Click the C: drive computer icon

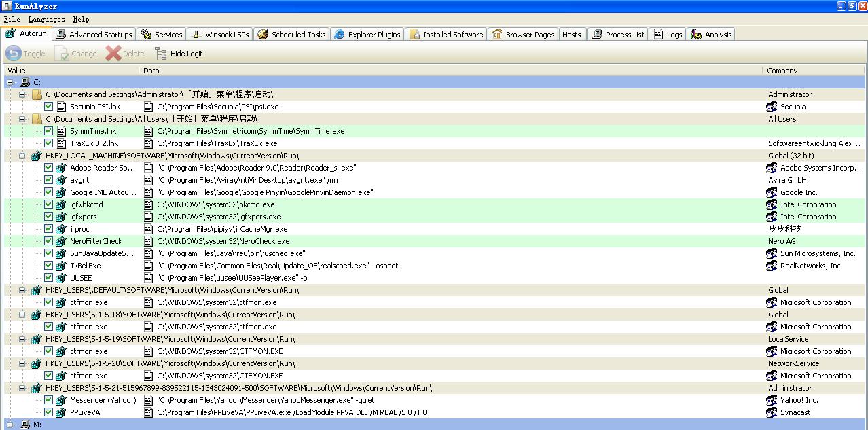click(x=25, y=82)
